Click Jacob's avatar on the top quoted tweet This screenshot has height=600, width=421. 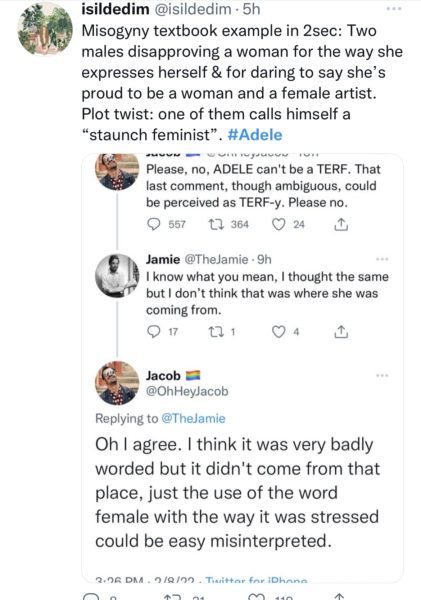point(117,172)
